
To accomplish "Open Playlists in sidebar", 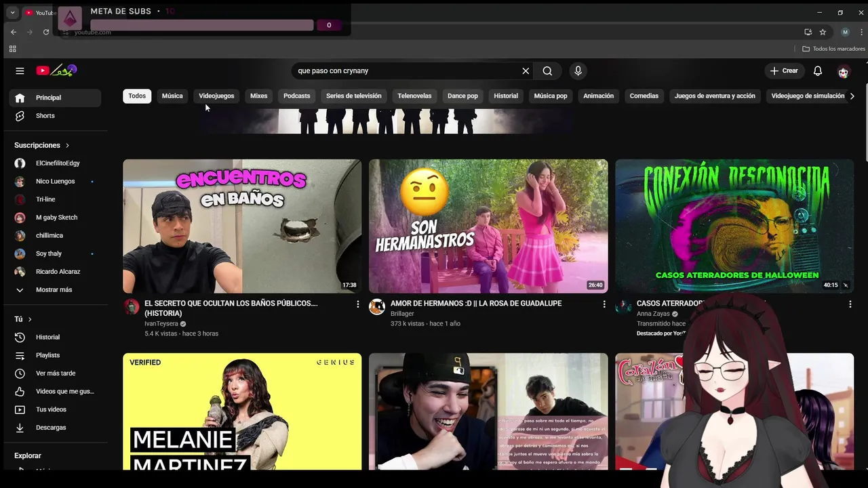I will 55,355.
